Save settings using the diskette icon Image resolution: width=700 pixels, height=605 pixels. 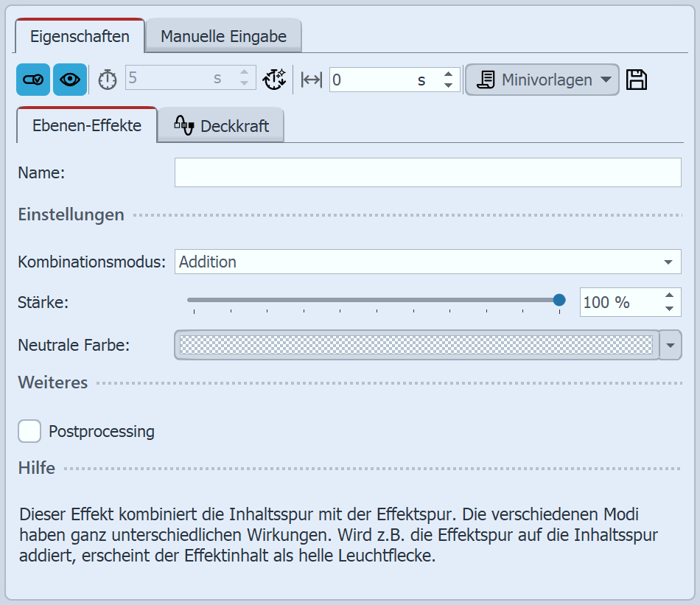(637, 78)
